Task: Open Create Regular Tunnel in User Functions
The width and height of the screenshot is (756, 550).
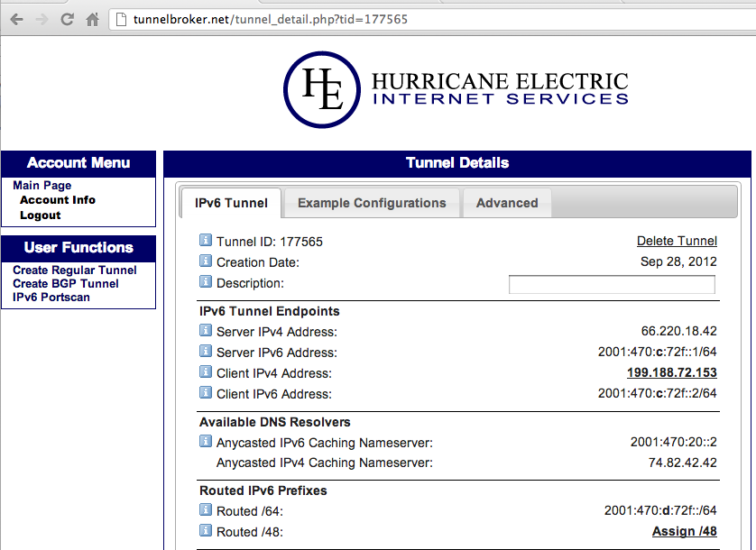Action: pos(75,270)
